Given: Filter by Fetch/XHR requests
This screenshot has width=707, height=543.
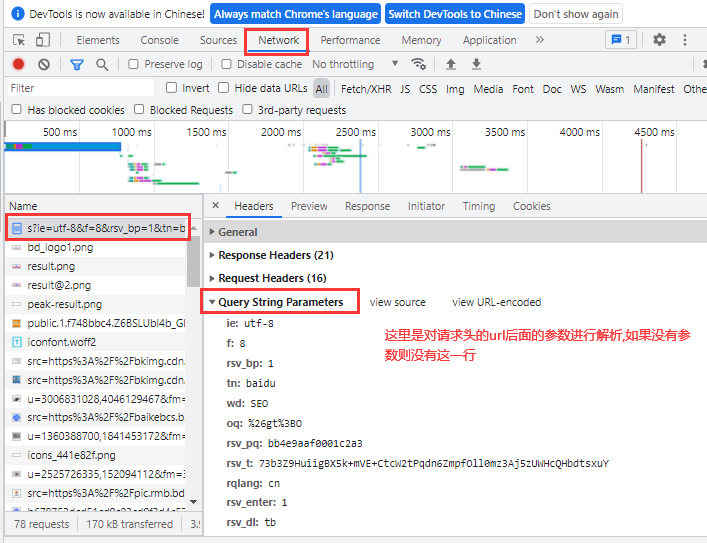Looking at the screenshot, I should pos(366,89).
